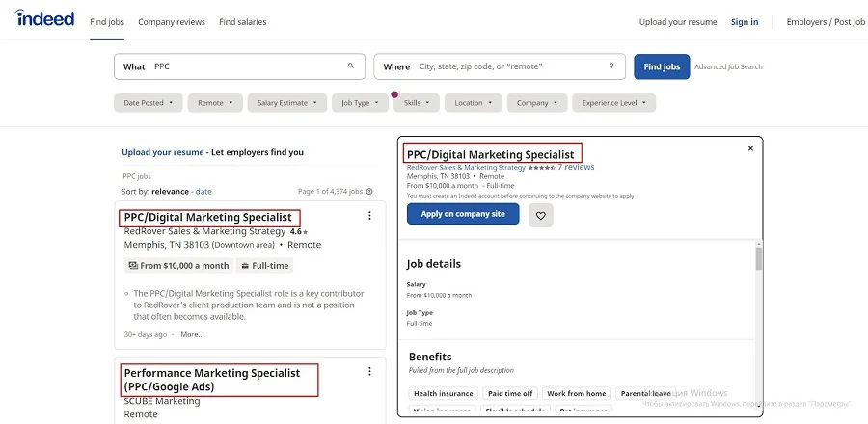
Task: Click Apply on company site button
Action: point(463,214)
